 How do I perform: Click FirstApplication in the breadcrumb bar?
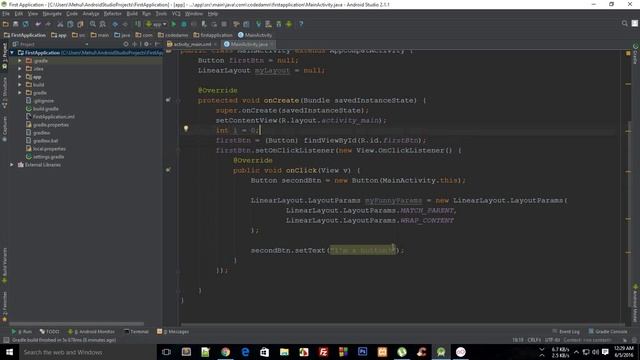24,35
